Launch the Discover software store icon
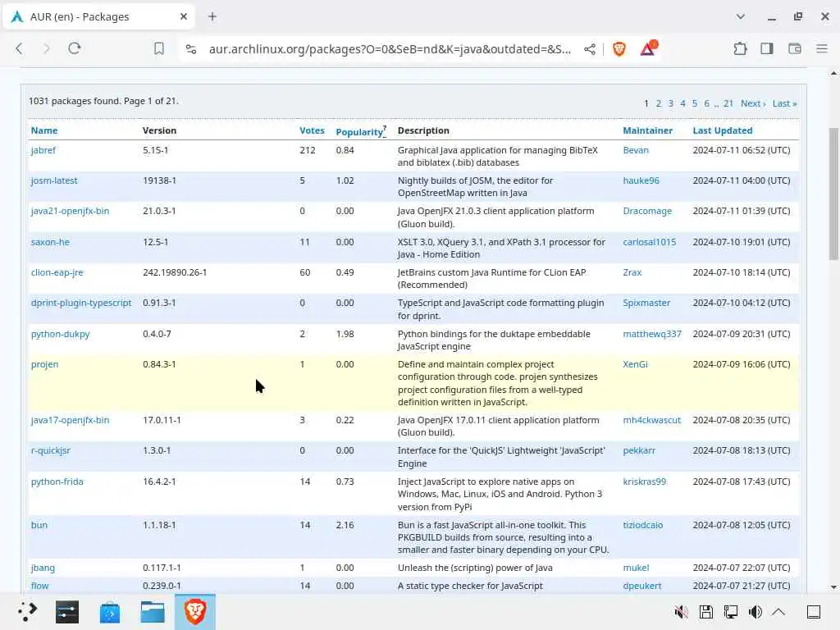840x630 pixels. click(x=110, y=611)
